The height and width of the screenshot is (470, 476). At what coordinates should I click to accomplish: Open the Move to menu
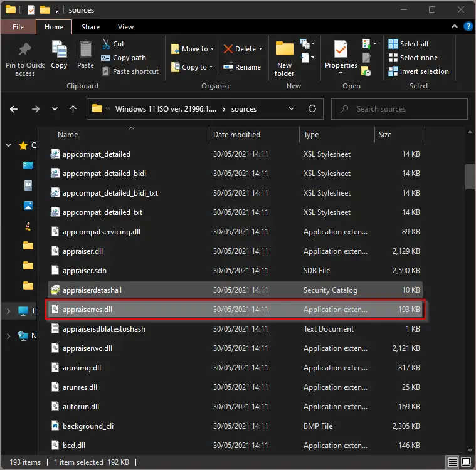coord(193,49)
